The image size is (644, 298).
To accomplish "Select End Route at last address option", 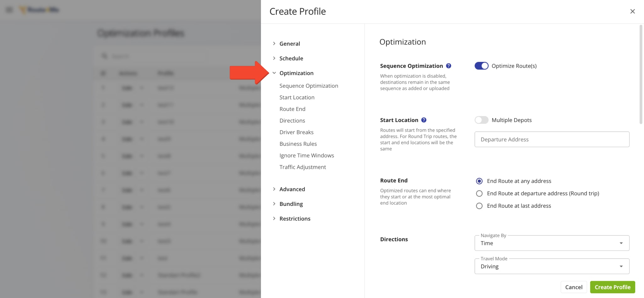I will coord(479,206).
